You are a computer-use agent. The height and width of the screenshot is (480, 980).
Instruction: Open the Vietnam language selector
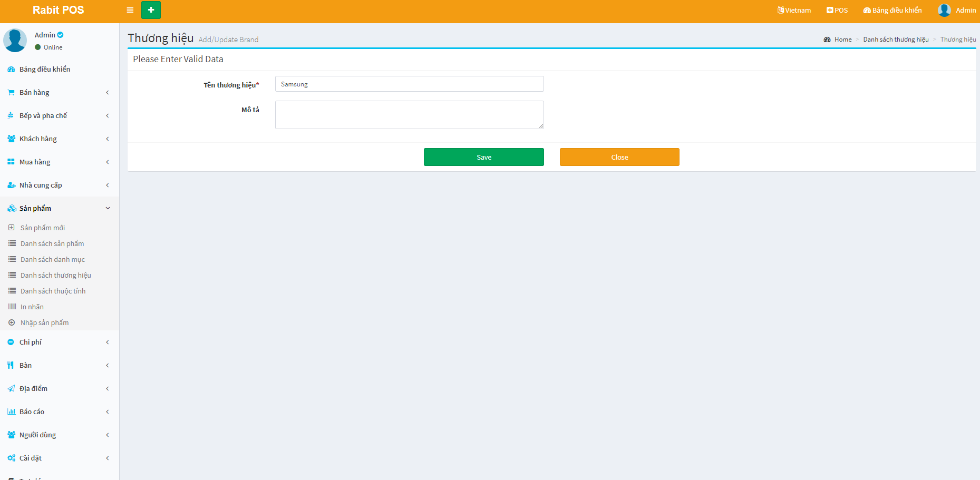794,10
